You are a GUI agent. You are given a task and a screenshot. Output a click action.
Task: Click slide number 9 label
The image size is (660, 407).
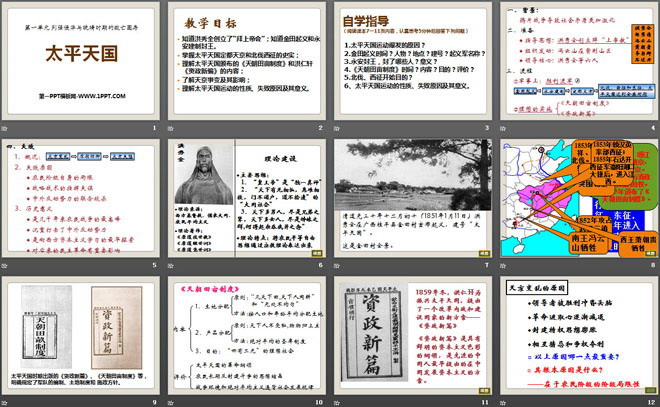154,402
